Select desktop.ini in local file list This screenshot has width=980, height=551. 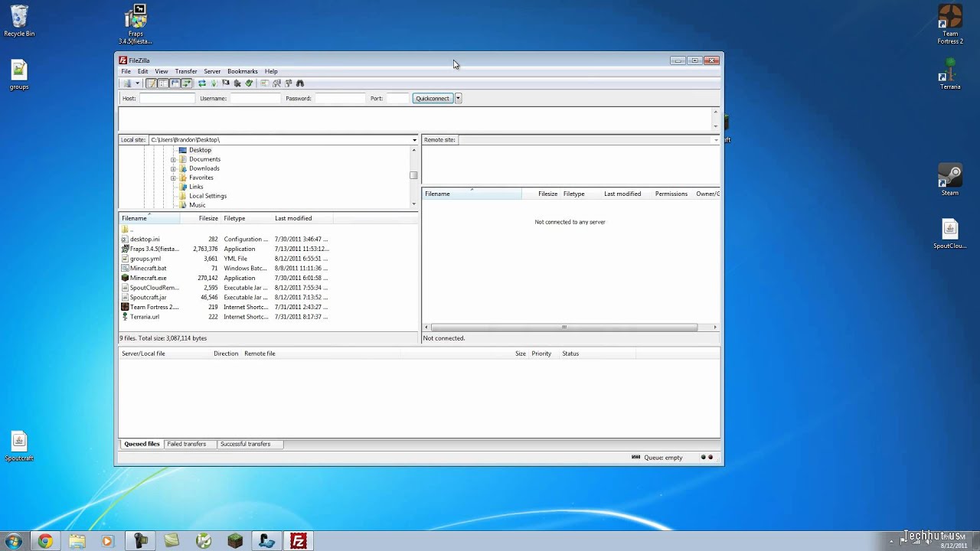tap(145, 239)
